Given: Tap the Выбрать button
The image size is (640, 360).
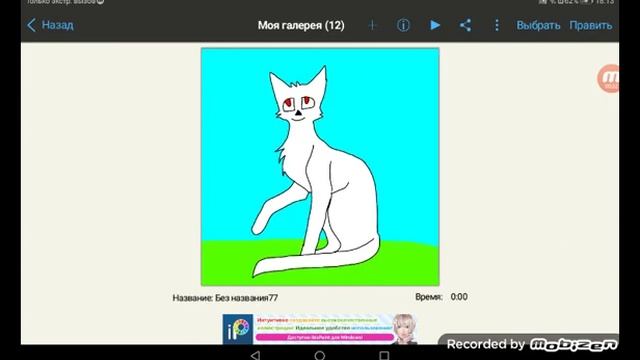Looking at the screenshot, I should (x=538, y=25).
